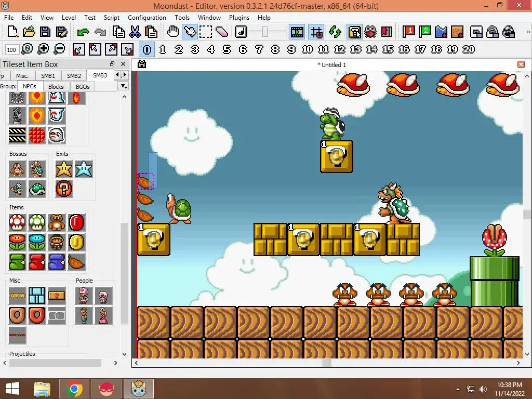
Task: Create a new level file
Action: coord(12,32)
